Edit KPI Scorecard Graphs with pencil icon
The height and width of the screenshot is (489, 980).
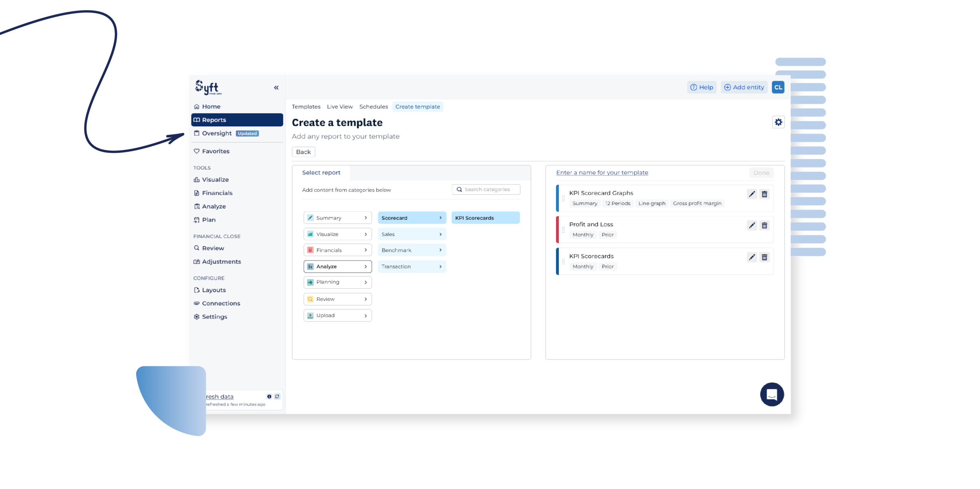[x=752, y=194]
